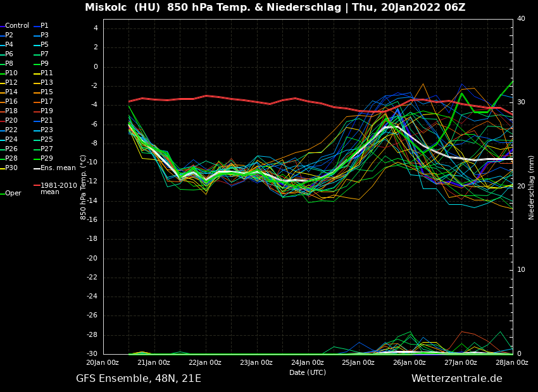This screenshot has width=538, height=392.
Task: Click the P20 legend label
Action: (x=11, y=121)
